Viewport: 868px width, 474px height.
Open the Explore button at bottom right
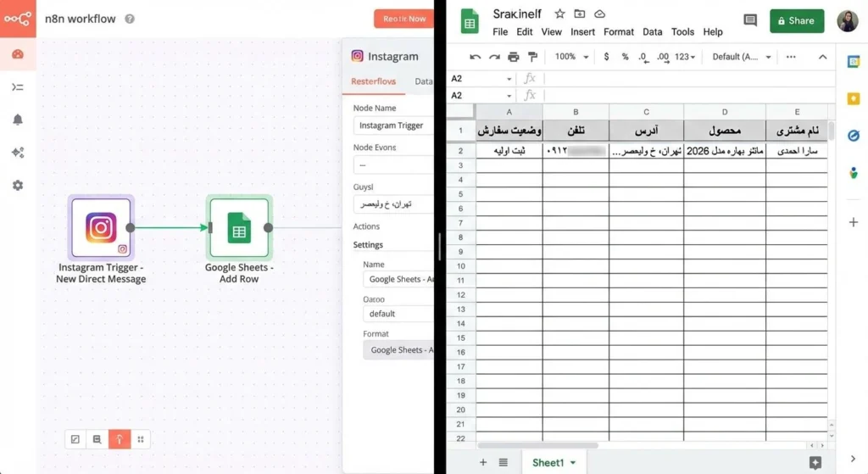pyautogui.click(x=815, y=462)
